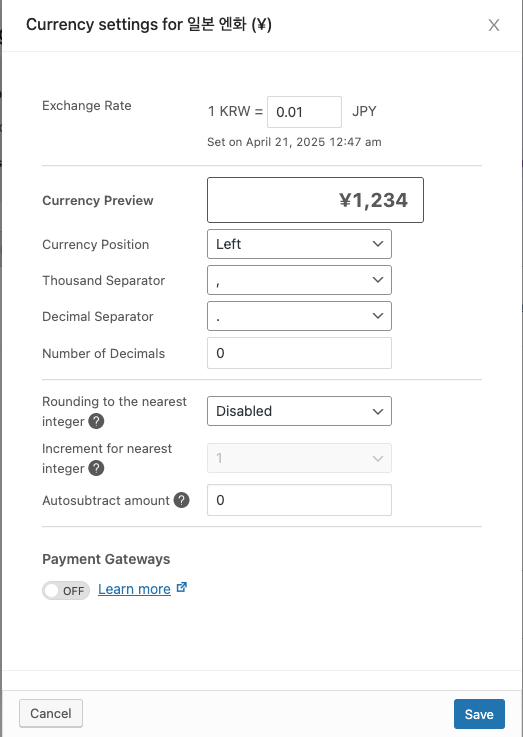
Task: Expand the Thousand Separator dropdown
Action: coord(299,280)
